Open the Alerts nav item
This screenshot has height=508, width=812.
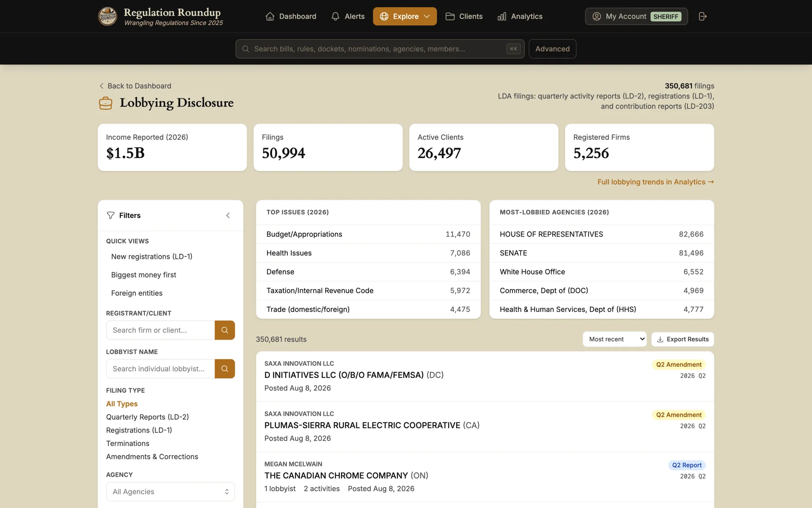coord(348,16)
